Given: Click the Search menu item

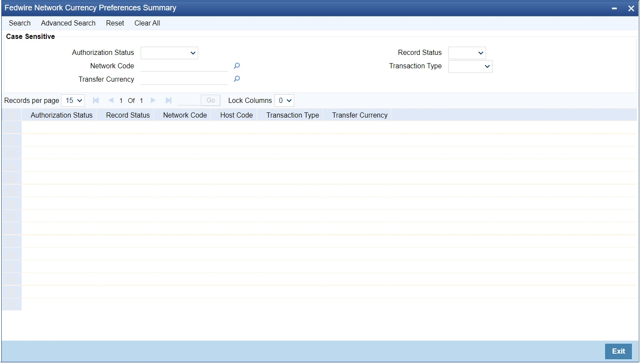Looking at the screenshot, I should tap(20, 23).
